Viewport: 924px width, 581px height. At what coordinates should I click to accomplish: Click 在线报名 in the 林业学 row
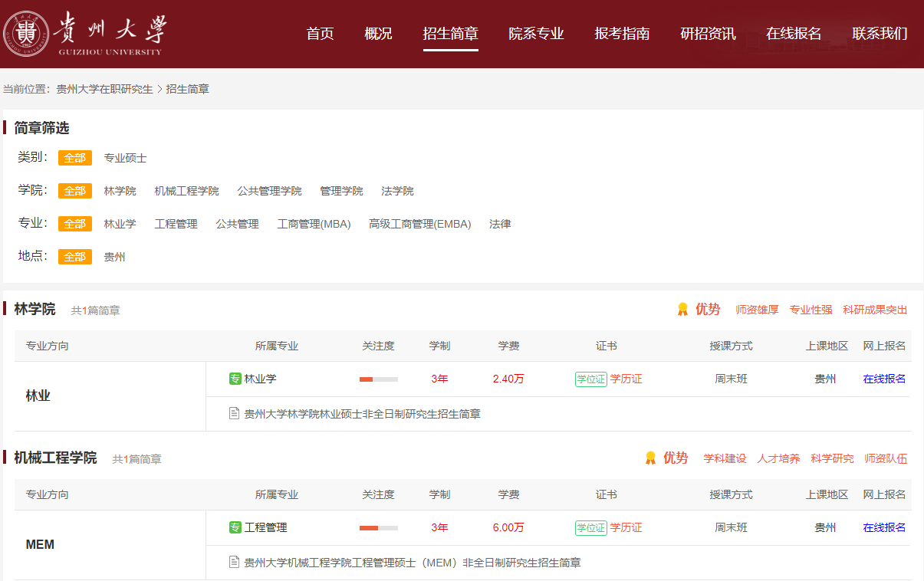[x=884, y=379]
